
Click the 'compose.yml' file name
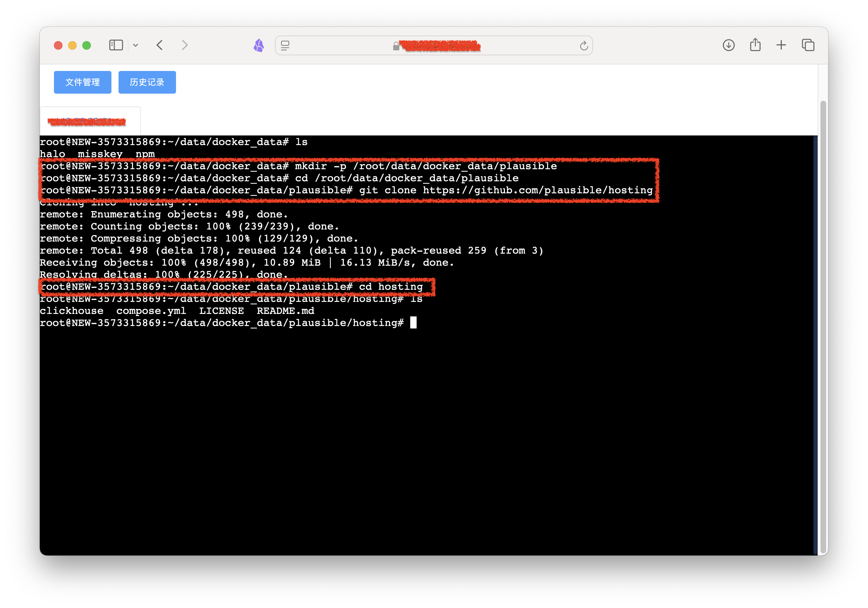(x=151, y=311)
